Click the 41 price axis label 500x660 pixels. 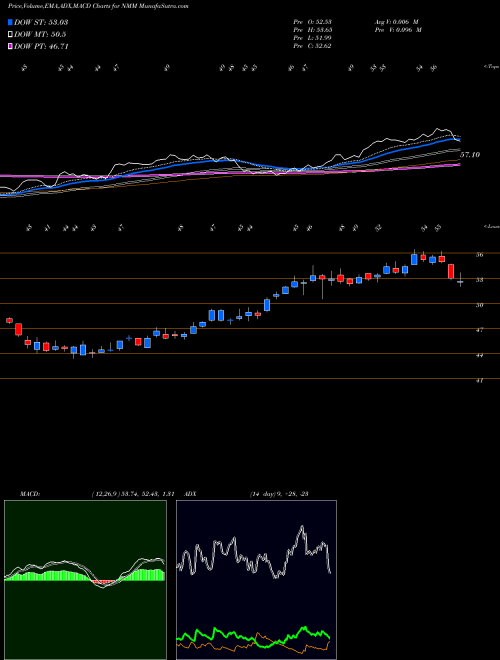click(x=479, y=381)
